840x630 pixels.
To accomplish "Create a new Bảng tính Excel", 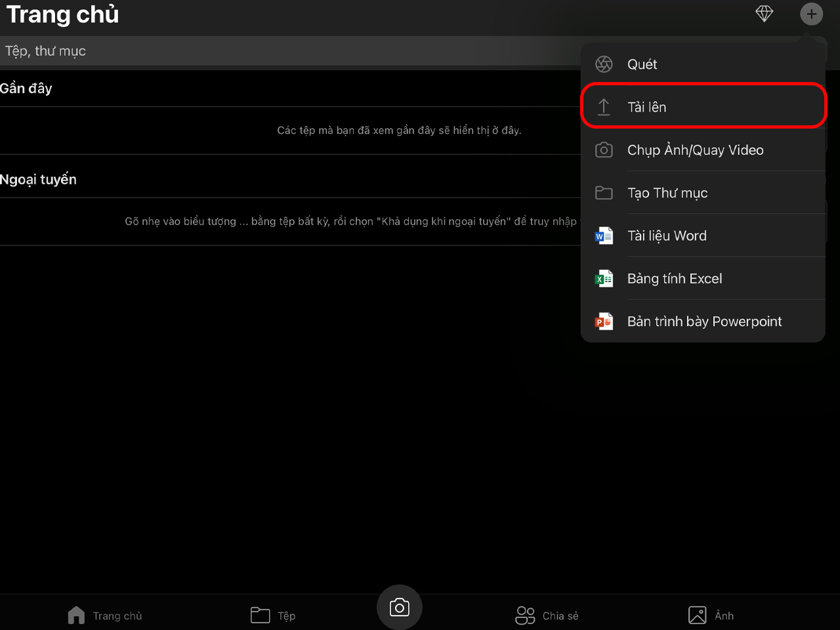I will tap(703, 279).
